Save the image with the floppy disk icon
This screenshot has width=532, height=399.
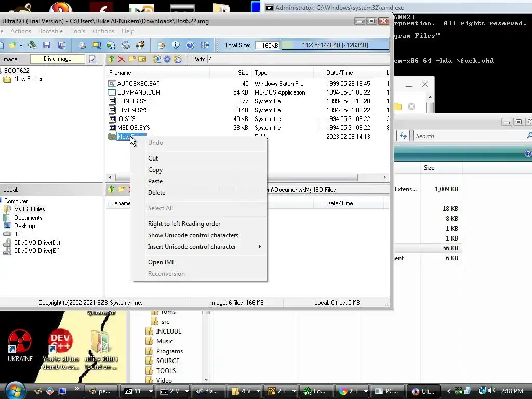coord(47,45)
